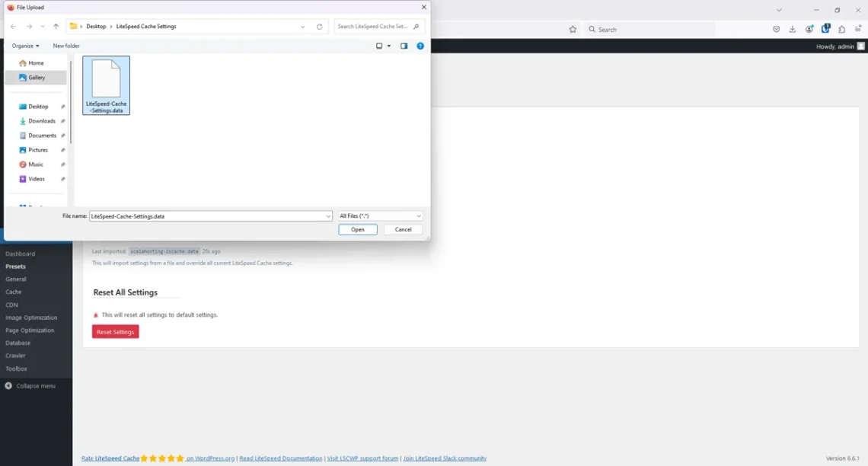Screen dimensions: 868x466
Task: Open the Image Optimization menu item
Action: click(31, 318)
